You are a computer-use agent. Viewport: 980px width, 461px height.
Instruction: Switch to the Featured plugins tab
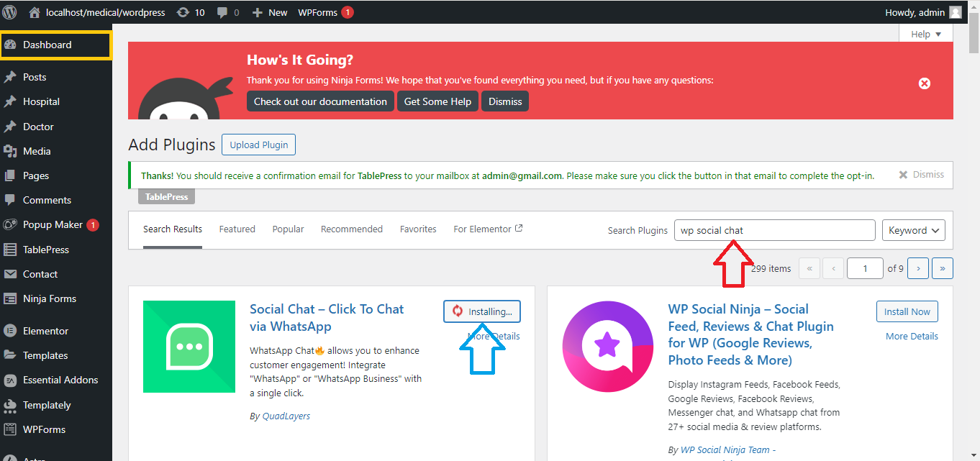pos(237,229)
